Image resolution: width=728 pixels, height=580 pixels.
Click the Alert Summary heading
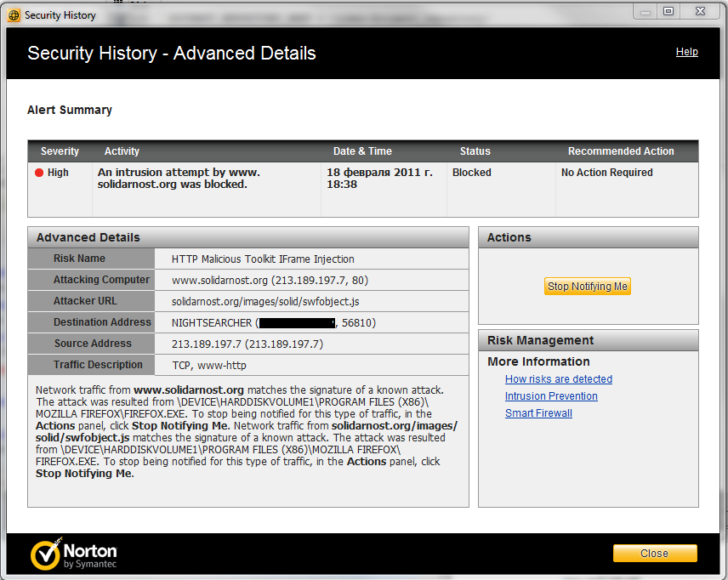pyautogui.click(x=70, y=110)
